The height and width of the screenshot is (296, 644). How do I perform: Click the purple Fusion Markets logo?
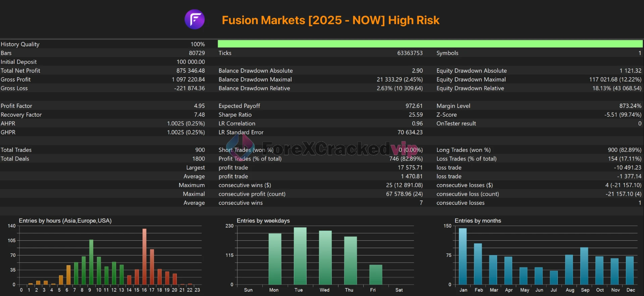pyautogui.click(x=195, y=19)
